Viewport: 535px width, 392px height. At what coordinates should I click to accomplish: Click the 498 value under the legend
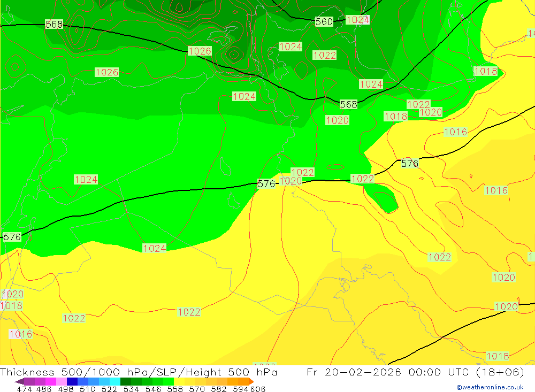pyautogui.click(x=65, y=389)
